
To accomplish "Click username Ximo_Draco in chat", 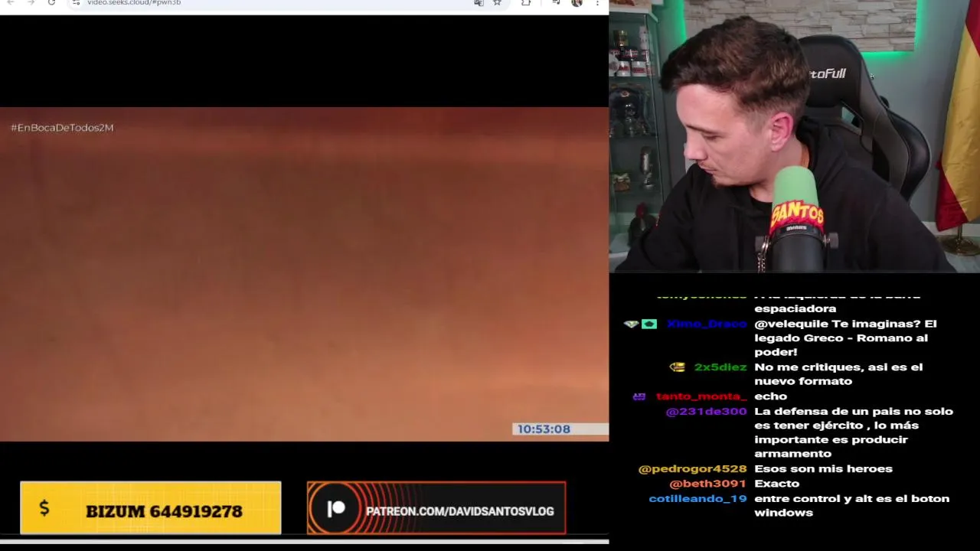I will [x=706, y=324].
